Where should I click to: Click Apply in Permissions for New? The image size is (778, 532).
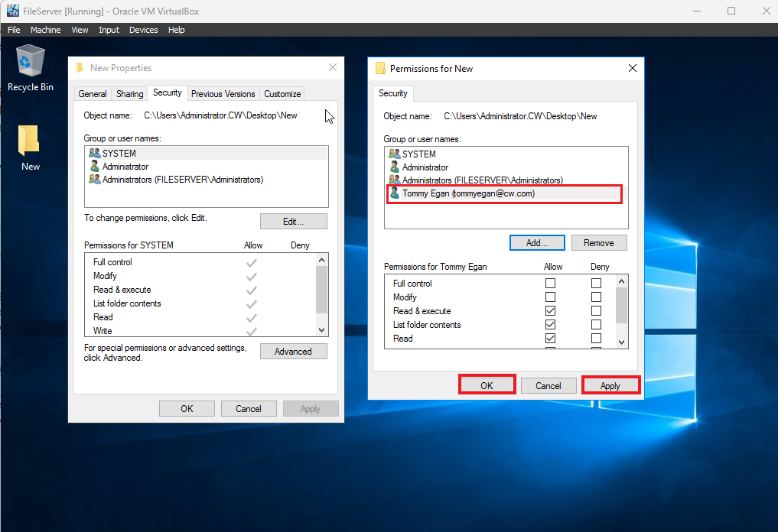coord(610,386)
